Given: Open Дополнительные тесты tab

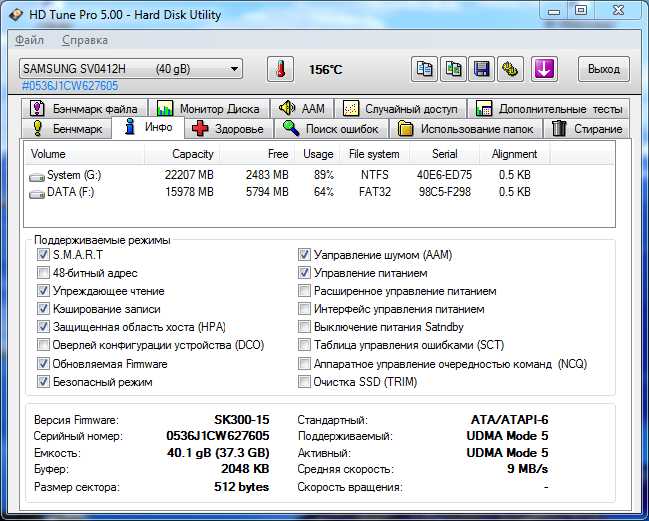Looking at the screenshot, I should tap(548, 108).
